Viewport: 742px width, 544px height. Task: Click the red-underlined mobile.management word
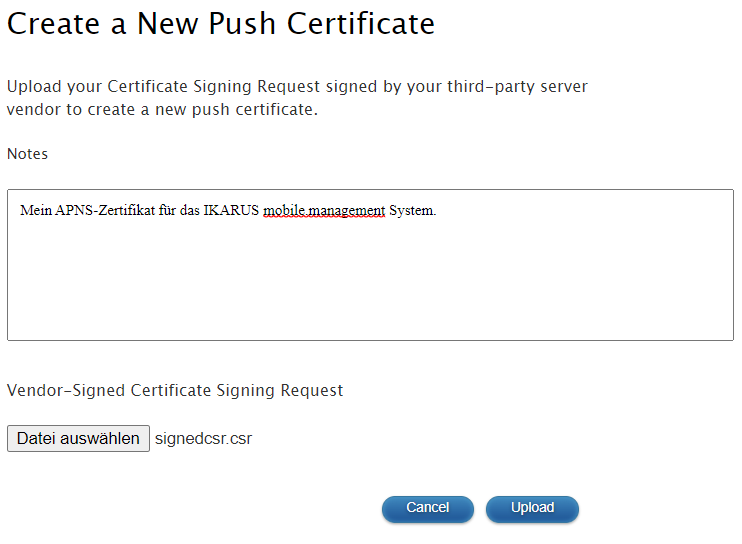[x=324, y=211]
